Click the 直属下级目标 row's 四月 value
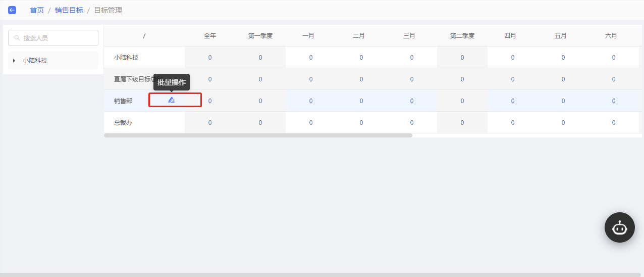644x277 pixels. click(x=513, y=79)
